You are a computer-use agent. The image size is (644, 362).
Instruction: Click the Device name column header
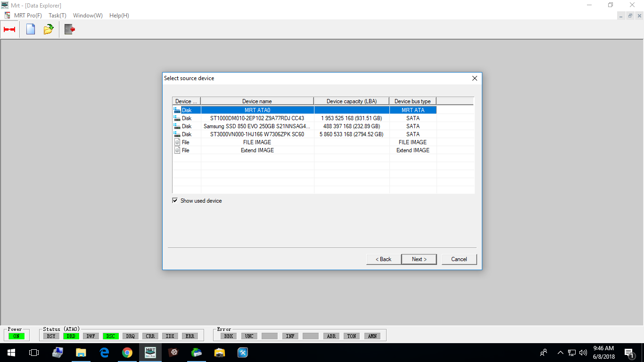[x=257, y=100]
